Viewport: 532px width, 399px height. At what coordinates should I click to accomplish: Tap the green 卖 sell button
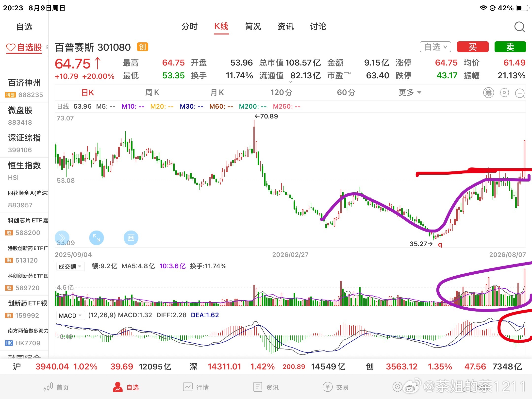510,47
